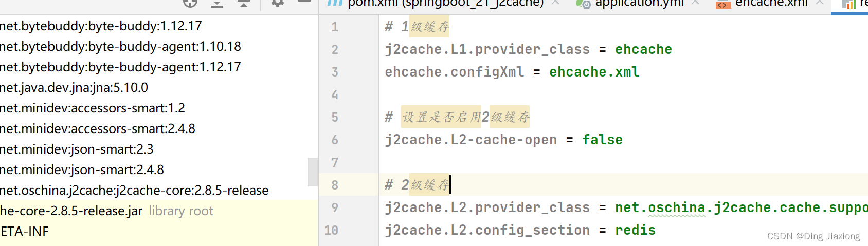Close the application.yml editor tab
Image resolution: width=868 pixels, height=246 pixels.
pyautogui.click(x=695, y=2)
